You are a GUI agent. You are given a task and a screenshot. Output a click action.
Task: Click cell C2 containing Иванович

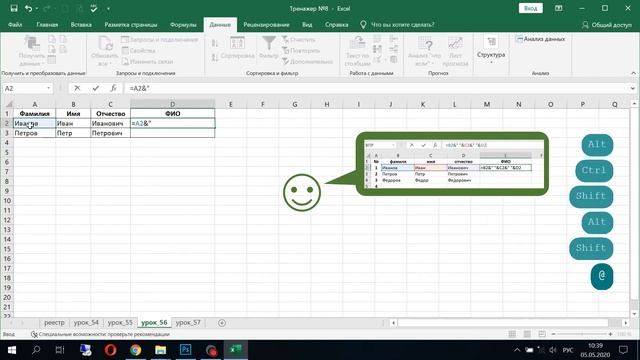111,123
